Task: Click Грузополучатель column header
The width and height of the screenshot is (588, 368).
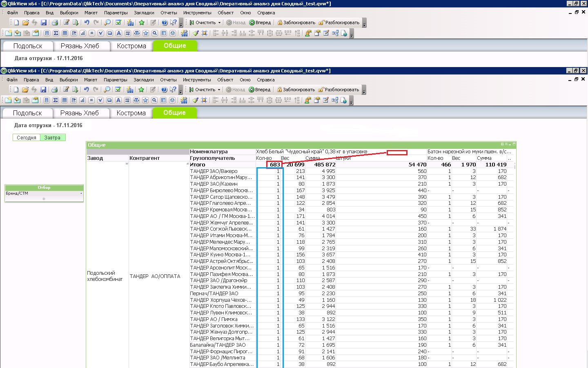Action: tap(222, 158)
